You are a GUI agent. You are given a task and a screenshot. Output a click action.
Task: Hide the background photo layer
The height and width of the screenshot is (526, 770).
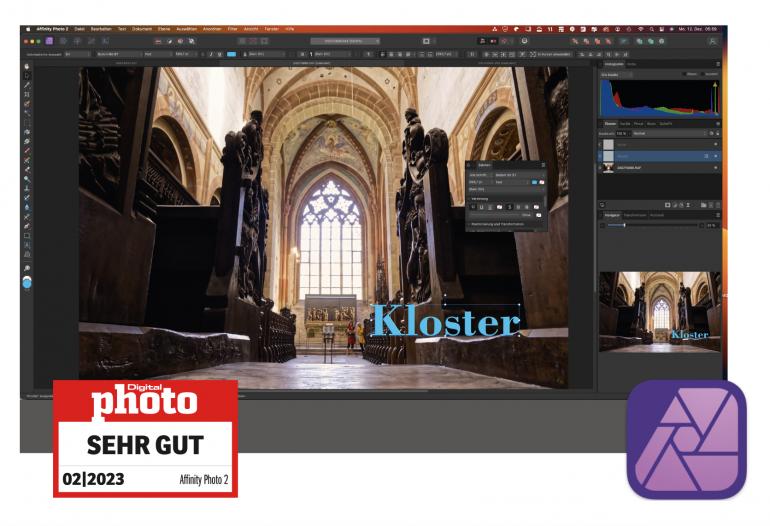tap(715, 169)
